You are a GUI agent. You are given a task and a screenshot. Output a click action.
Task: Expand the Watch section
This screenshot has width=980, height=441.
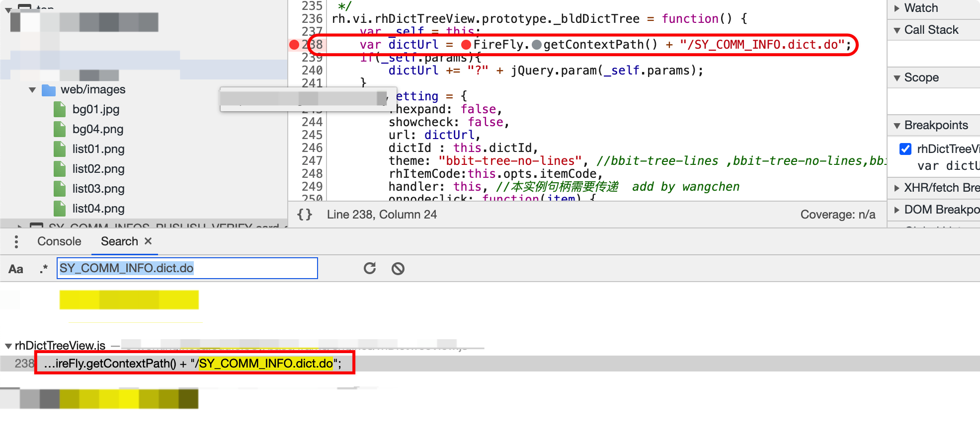pyautogui.click(x=897, y=8)
